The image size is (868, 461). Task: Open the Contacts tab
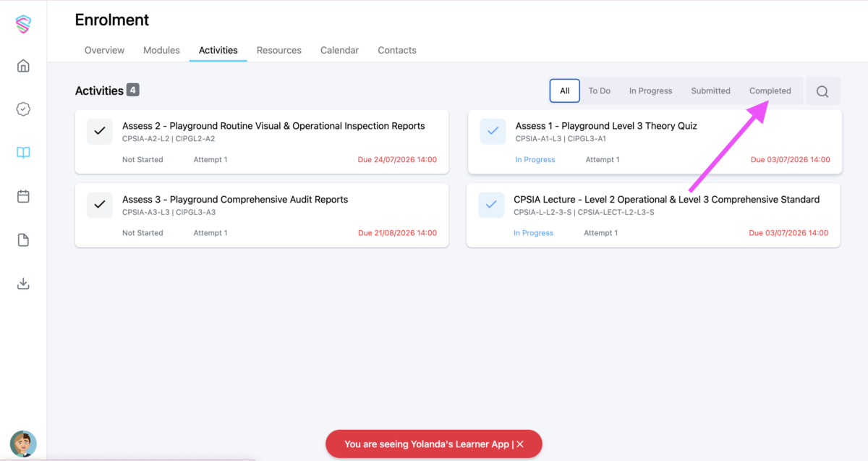coord(397,50)
